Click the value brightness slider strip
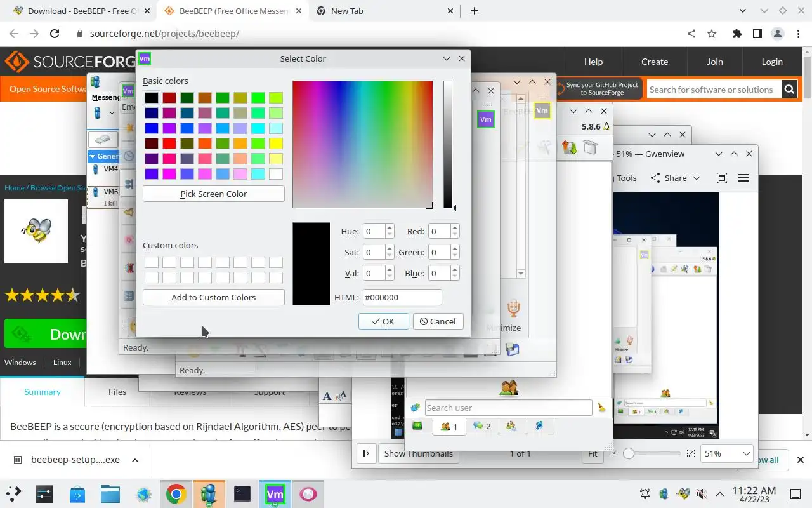The height and width of the screenshot is (508, 812). [448, 145]
